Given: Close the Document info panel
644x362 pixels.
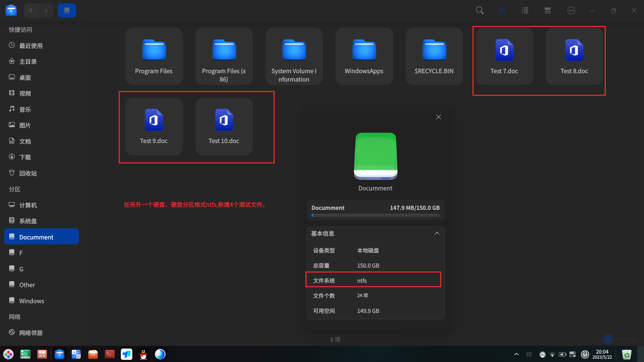Looking at the screenshot, I should coord(438,117).
